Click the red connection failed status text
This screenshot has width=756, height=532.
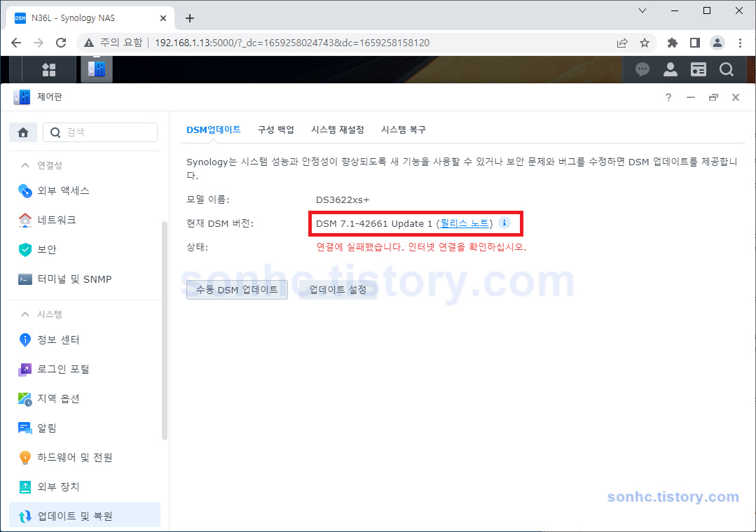click(x=421, y=247)
